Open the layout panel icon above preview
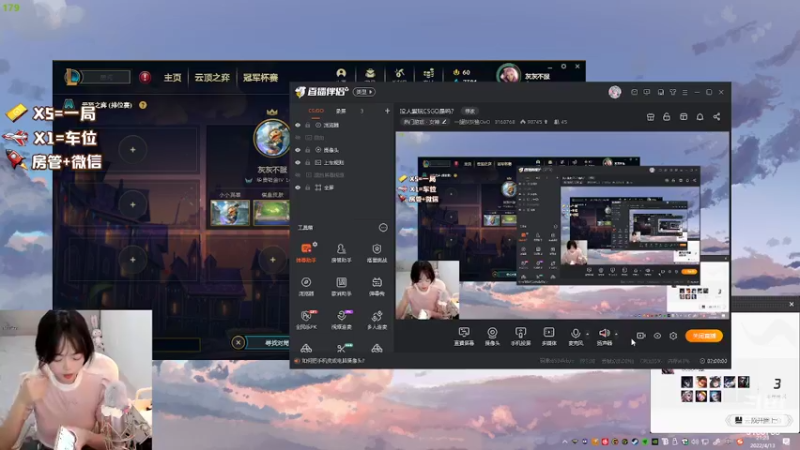 684,117
